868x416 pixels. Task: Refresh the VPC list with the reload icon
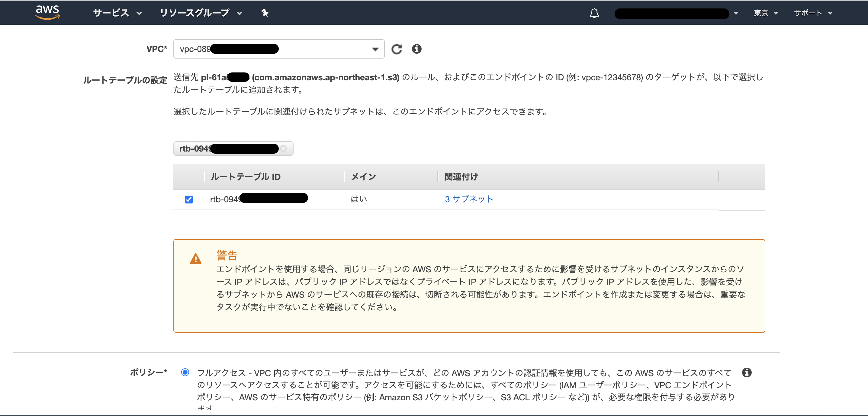point(397,49)
